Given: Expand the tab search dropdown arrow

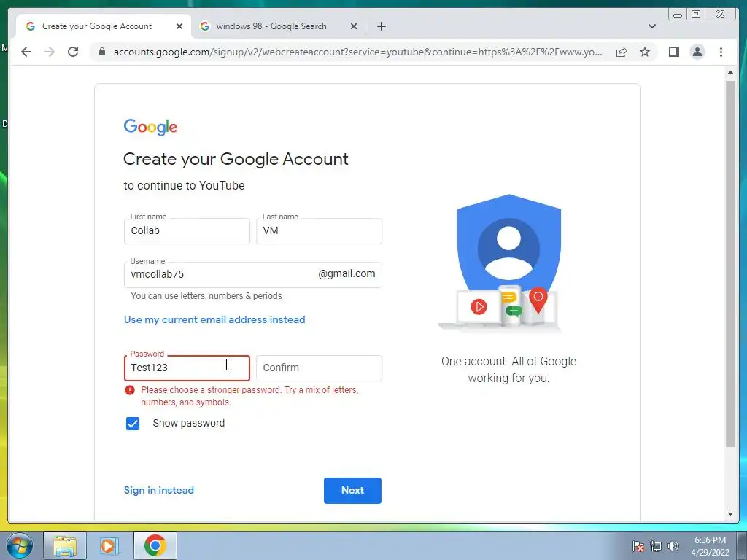Looking at the screenshot, I should [652, 26].
